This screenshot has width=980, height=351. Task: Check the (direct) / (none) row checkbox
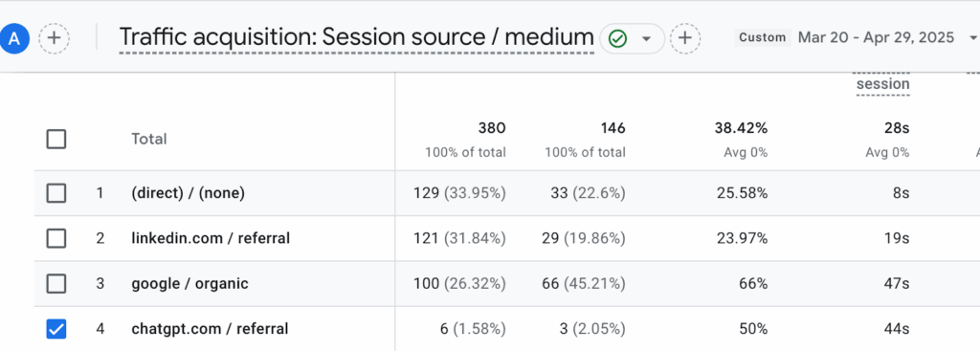pyautogui.click(x=56, y=193)
